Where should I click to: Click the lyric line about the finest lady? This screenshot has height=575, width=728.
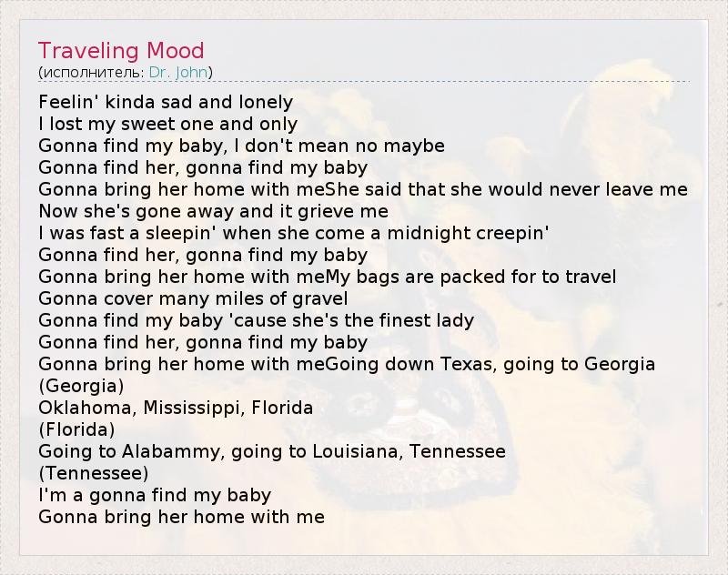coord(256,320)
